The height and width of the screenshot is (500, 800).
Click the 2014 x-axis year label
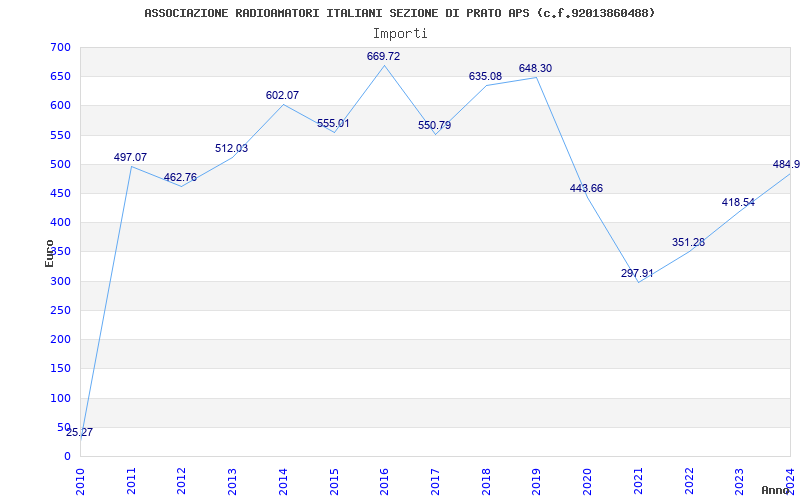click(x=283, y=481)
